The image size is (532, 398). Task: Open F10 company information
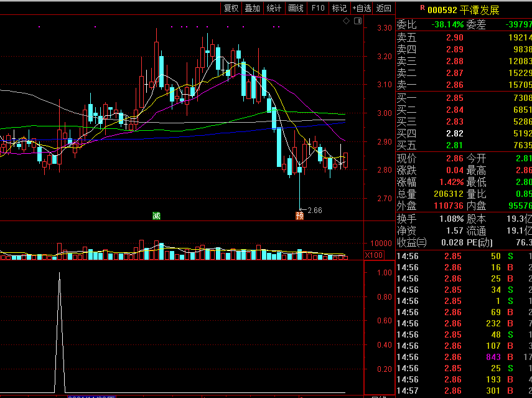click(x=317, y=8)
